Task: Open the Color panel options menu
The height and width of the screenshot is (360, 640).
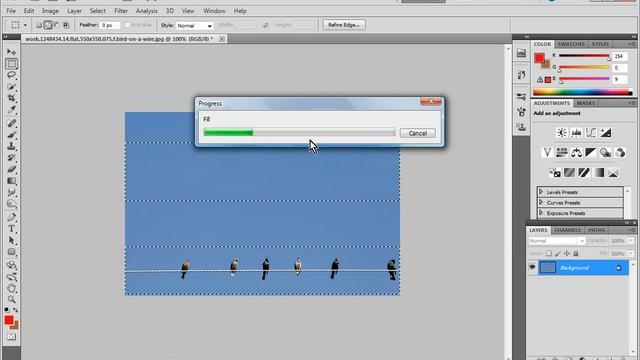Action: tap(632, 44)
